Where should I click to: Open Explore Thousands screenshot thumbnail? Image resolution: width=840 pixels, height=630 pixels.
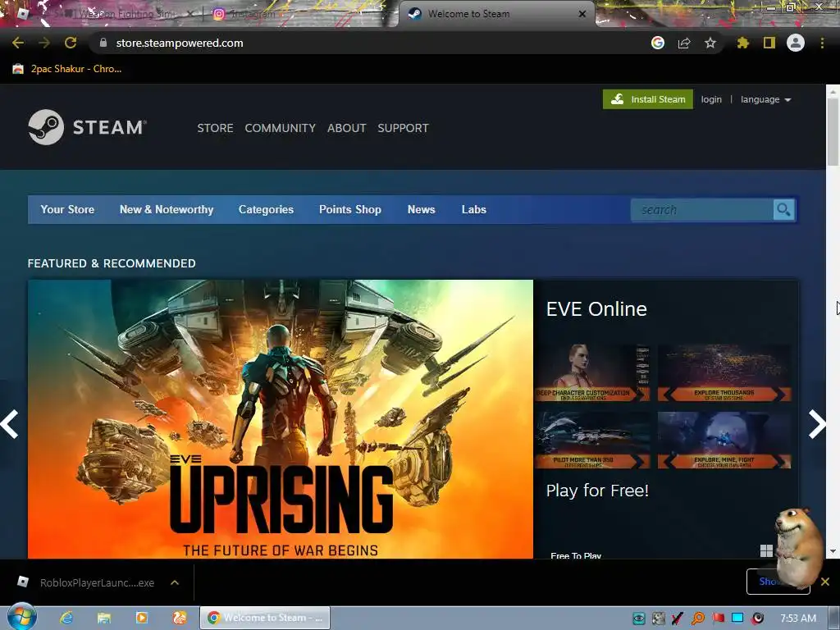tap(724, 373)
